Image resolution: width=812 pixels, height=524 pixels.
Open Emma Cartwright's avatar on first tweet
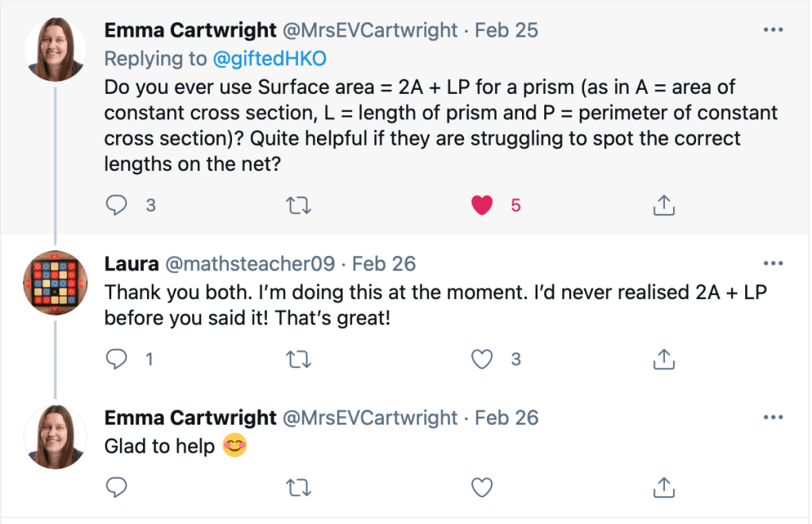(x=55, y=49)
